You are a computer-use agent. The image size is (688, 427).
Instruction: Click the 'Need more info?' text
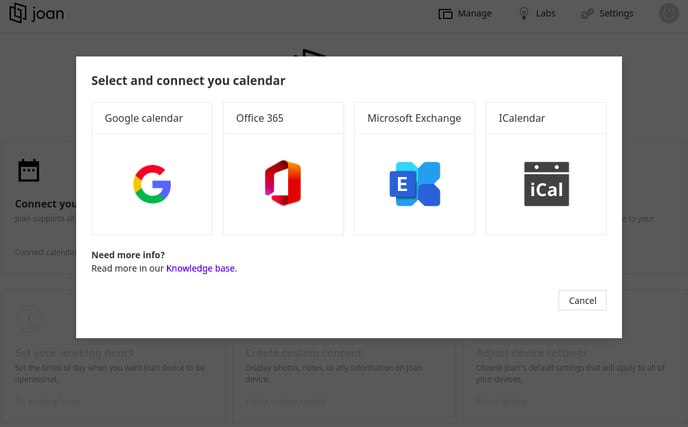(128, 255)
